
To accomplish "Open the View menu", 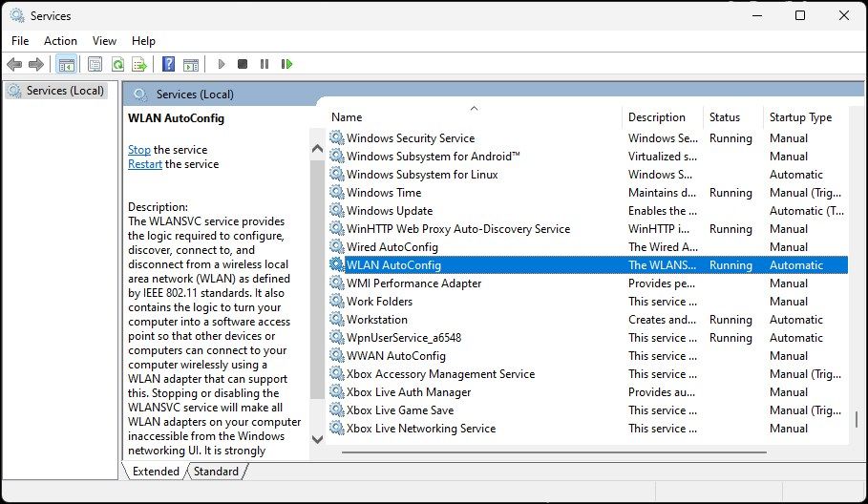I will (104, 40).
